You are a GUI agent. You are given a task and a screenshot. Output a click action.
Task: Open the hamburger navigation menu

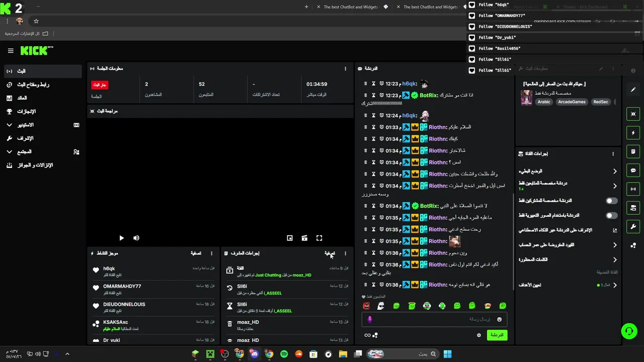[x=11, y=51]
